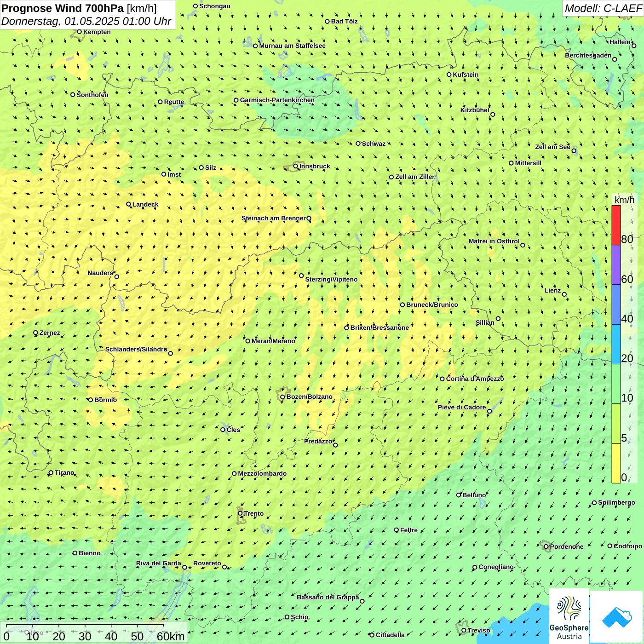Screen dimensions: 644x644
Task: Click the 'Zell am See' label
Action: point(552,147)
